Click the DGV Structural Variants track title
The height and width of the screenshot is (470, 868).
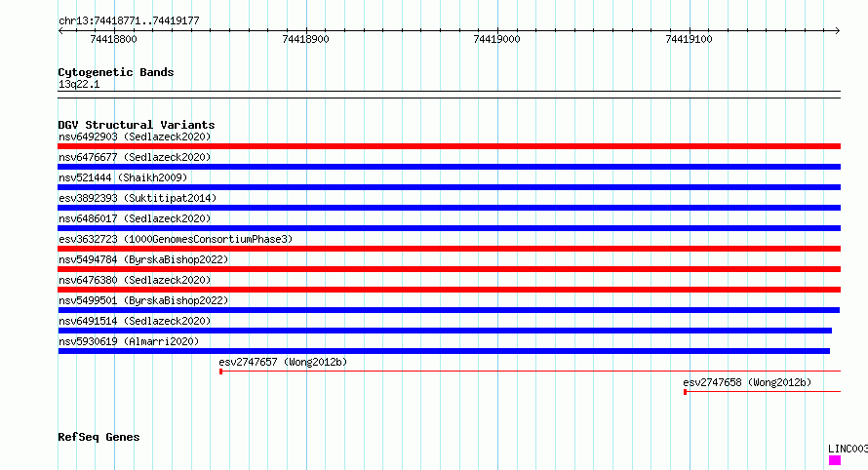[x=137, y=125]
